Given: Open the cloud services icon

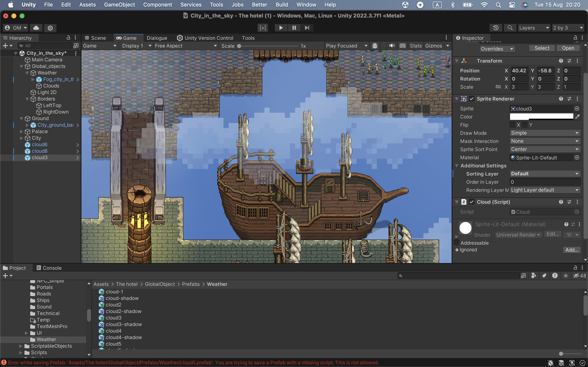Looking at the screenshot, I should point(36,28).
